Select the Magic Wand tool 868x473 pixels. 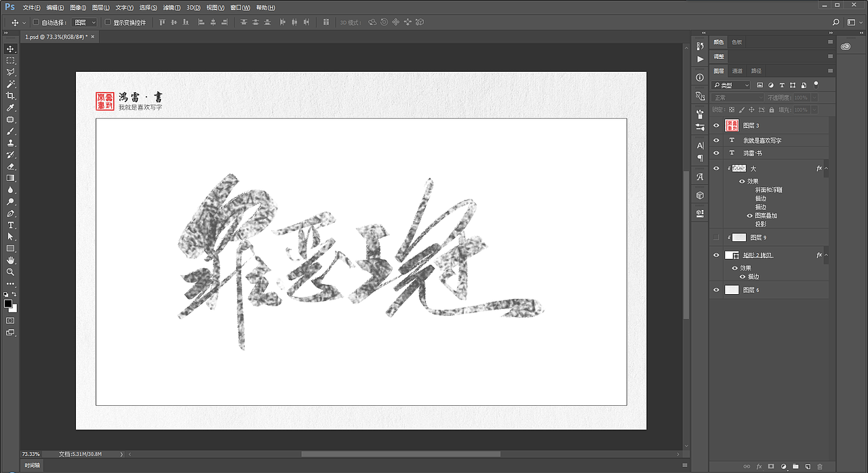point(10,84)
